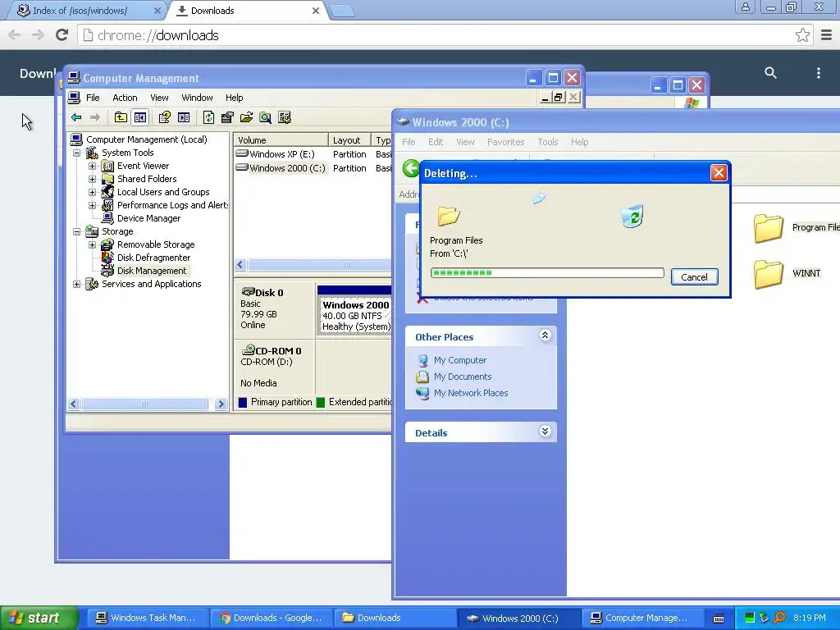Expand Local Users and Groups node
The height and width of the screenshot is (630, 840).
(92, 192)
